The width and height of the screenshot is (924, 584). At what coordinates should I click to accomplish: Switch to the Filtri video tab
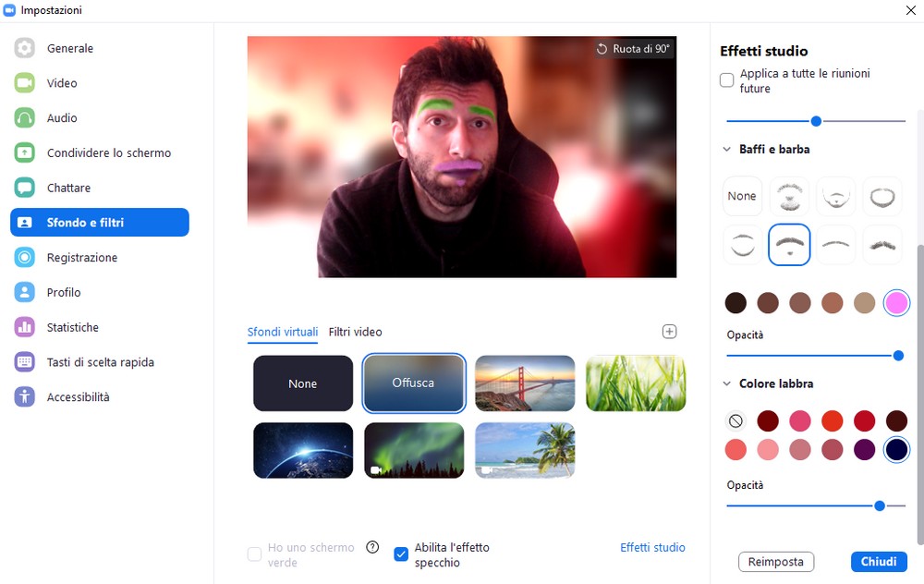(x=356, y=332)
